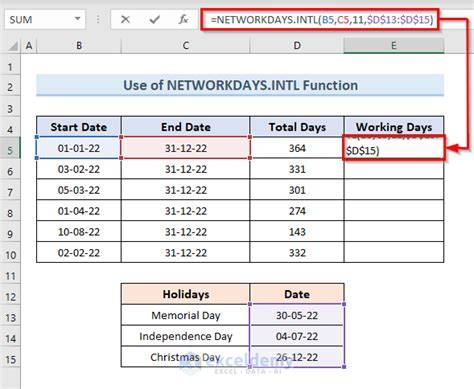This screenshot has height=389, width=474.
Task: Click the formula bar resize dots handle
Action: [98, 19]
